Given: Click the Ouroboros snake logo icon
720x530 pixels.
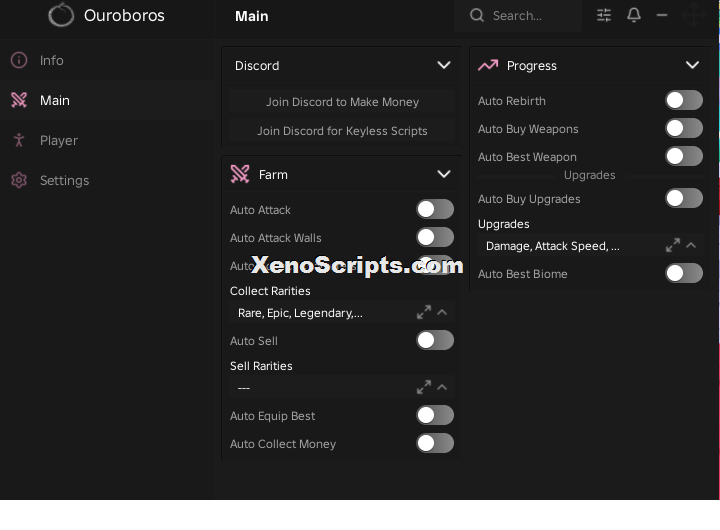Looking at the screenshot, I should (x=61, y=15).
